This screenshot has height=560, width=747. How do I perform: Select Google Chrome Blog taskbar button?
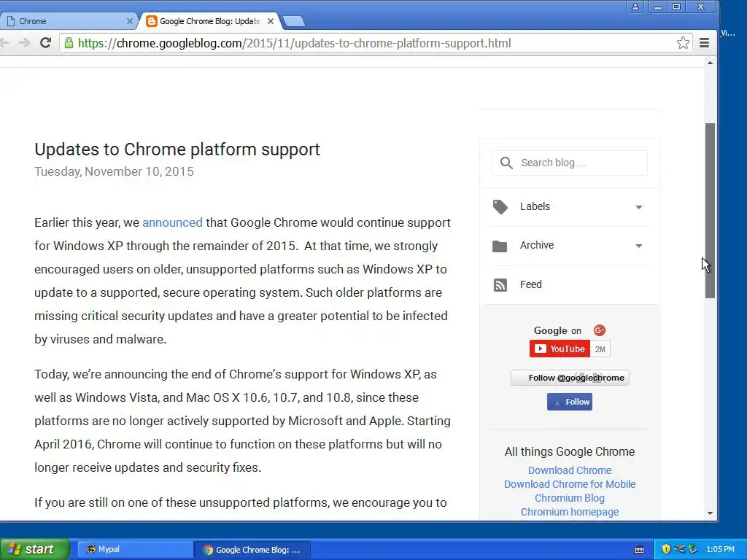point(252,550)
